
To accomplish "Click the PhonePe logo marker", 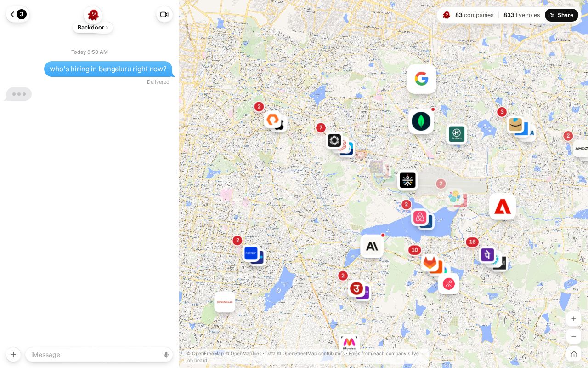I will coord(487,254).
